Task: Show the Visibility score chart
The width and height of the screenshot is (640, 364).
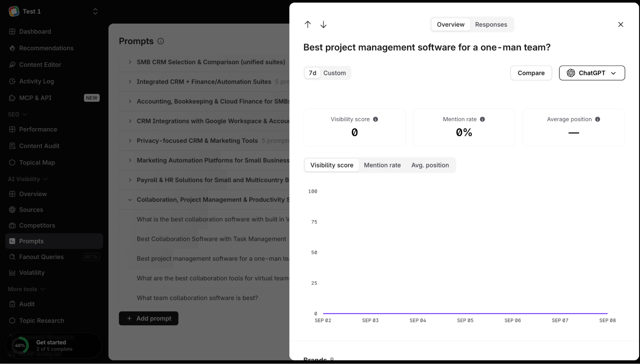Action: [332, 165]
